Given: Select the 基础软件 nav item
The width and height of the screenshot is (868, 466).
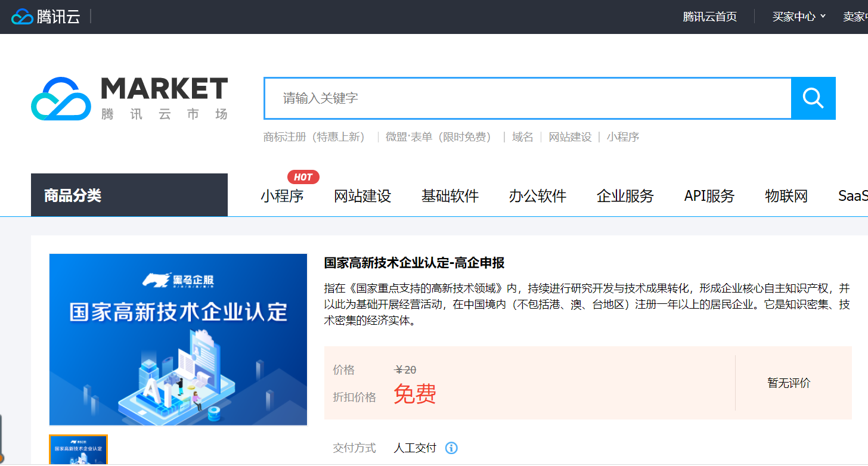Looking at the screenshot, I should (x=450, y=196).
